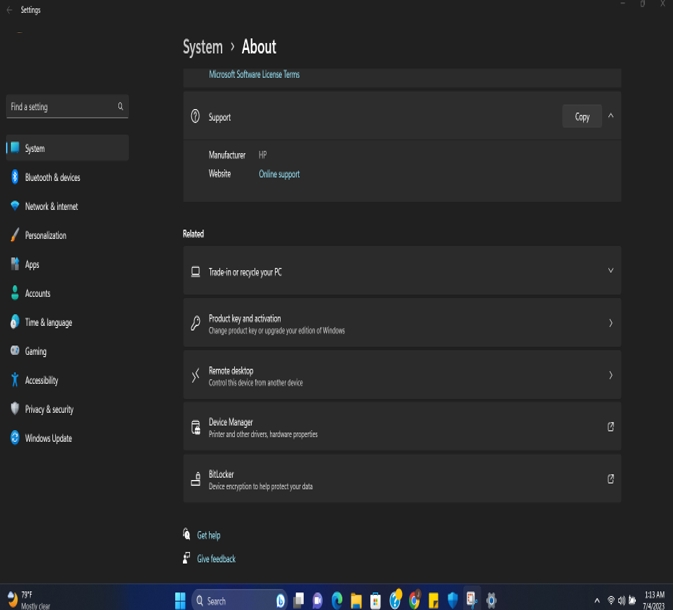This screenshot has height=610, width=674.
Task: Click the Website label text
Action: coord(220,174)
